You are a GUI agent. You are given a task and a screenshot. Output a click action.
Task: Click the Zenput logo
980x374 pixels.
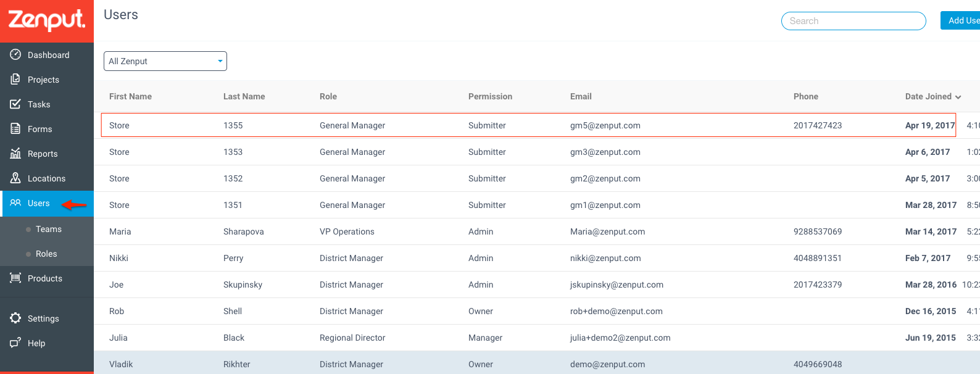coord(46,21)
